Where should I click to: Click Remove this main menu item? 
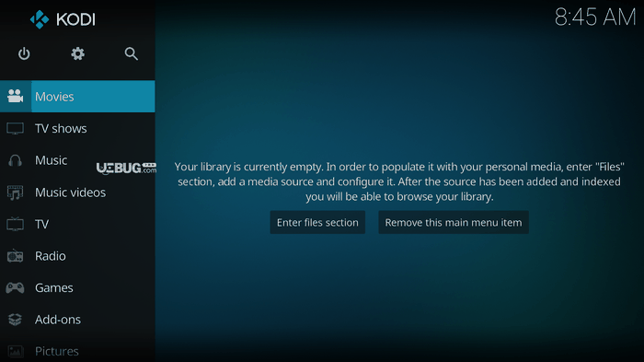(x=454, y=223)
